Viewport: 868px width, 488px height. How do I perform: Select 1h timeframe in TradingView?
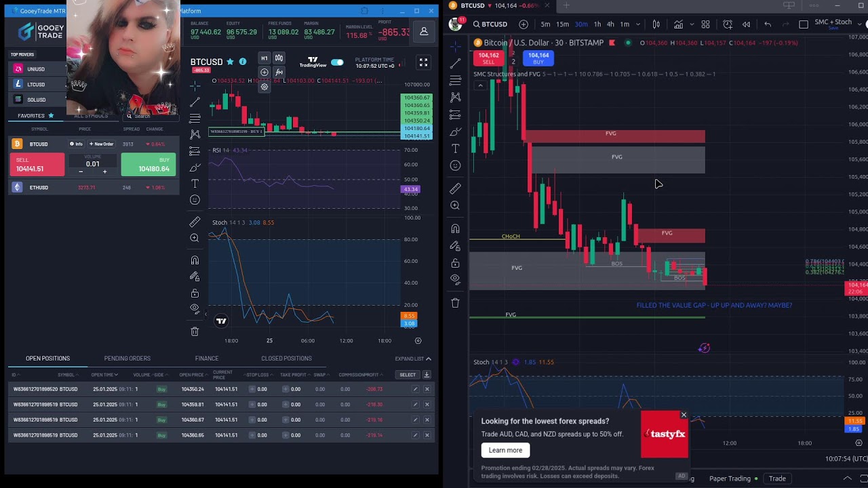tap(597, 24)
